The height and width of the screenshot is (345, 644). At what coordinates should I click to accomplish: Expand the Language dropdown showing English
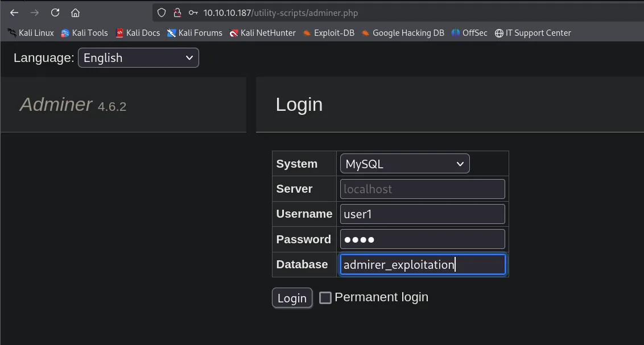click(138, 58)
